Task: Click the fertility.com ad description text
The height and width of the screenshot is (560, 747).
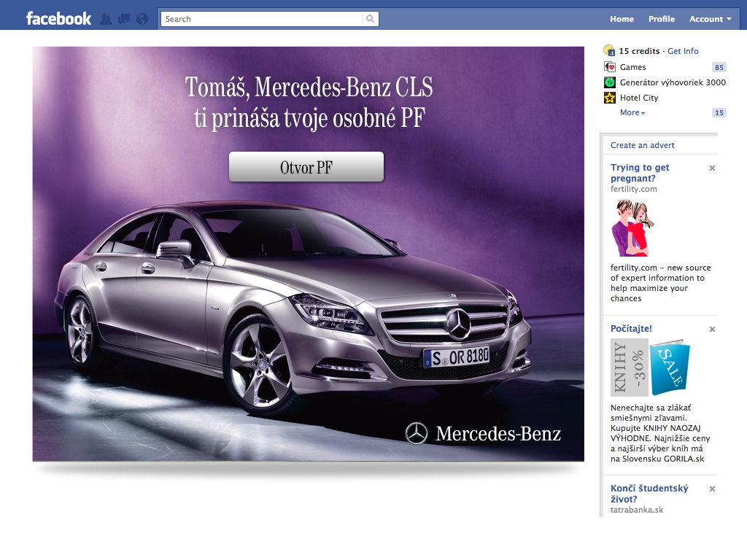Action: pyautogui.click(x=660, y=283)
